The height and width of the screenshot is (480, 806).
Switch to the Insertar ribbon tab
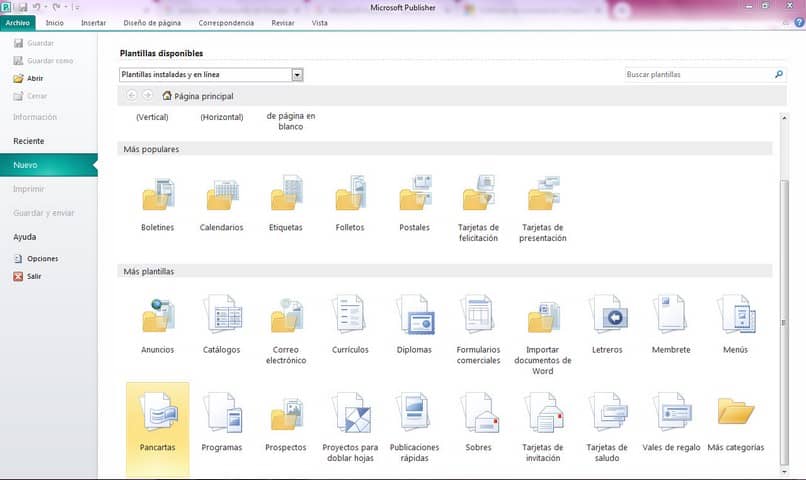pyautogui.click(x=93, y=22)
